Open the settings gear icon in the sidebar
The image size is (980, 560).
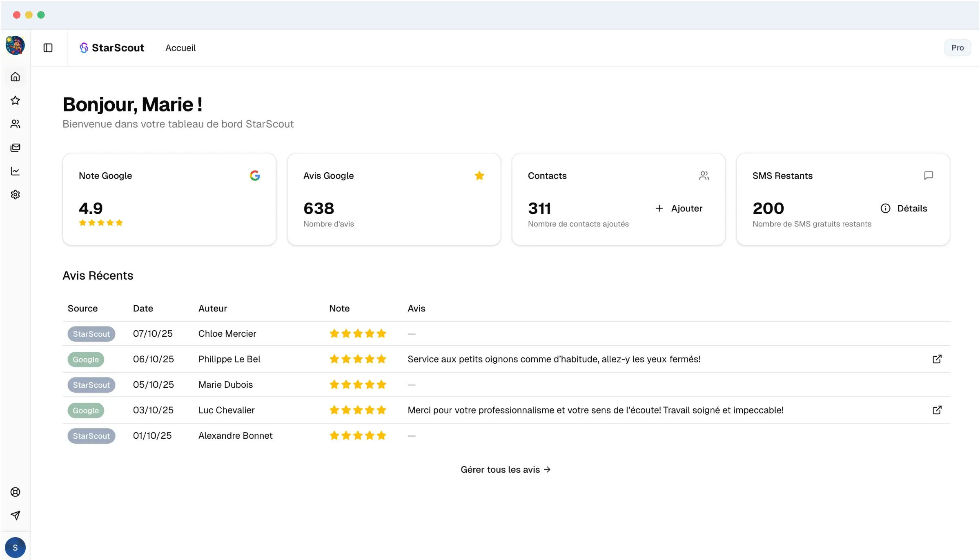coord(15,195)
